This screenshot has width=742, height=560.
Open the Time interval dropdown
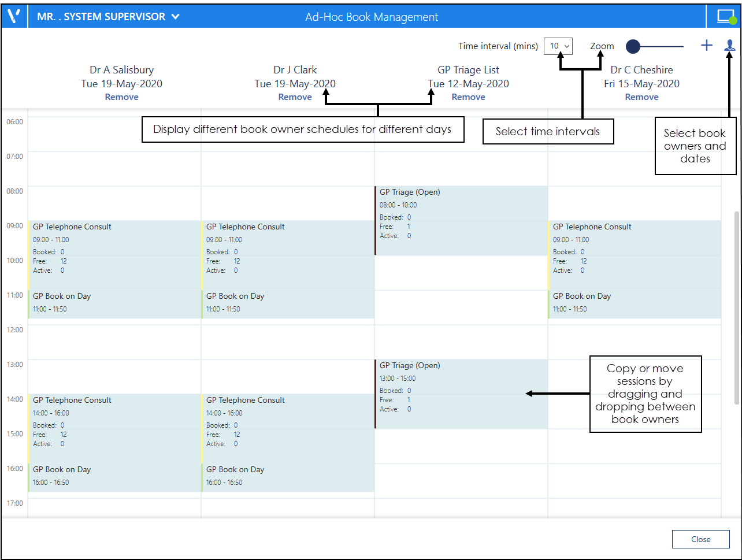click(x=558, y=46)
